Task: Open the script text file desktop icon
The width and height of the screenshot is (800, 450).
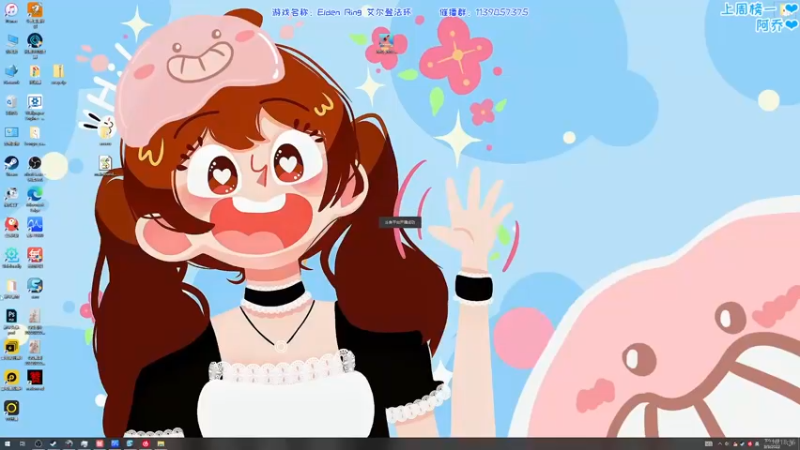Action: point(105,163)
